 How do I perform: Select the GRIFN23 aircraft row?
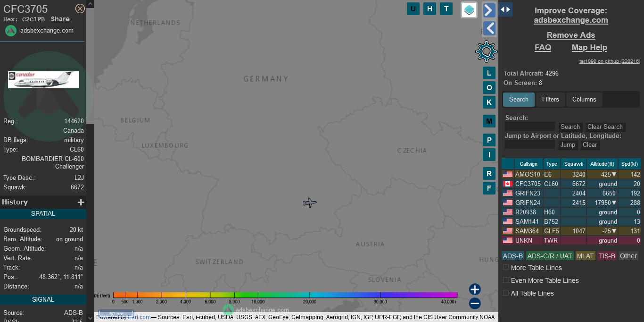(571, 193)
